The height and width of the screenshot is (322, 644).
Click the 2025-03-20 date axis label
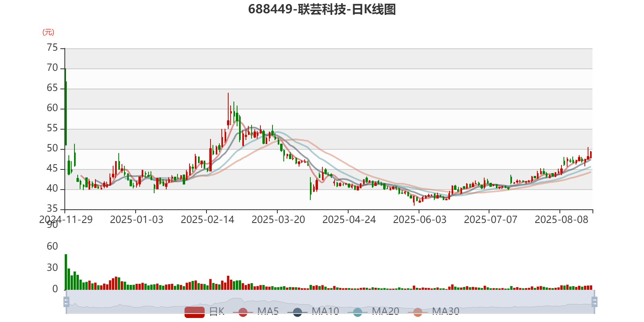pos(278,220)
